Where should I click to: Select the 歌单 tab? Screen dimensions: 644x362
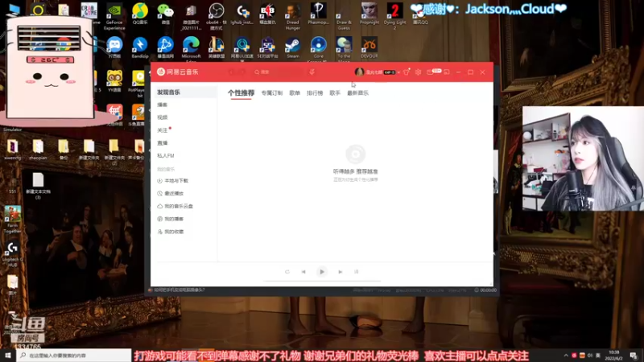pyautogui.click(x=295, y=93)
